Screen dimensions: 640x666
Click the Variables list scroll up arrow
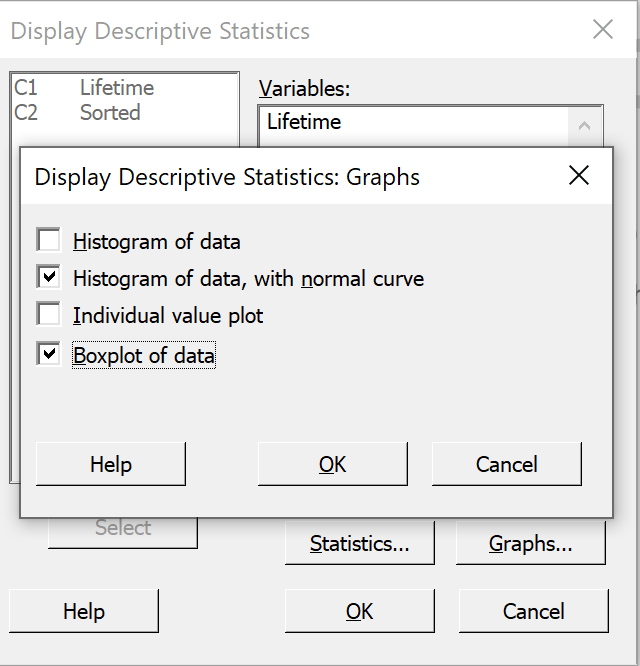(x=585, y=126)
